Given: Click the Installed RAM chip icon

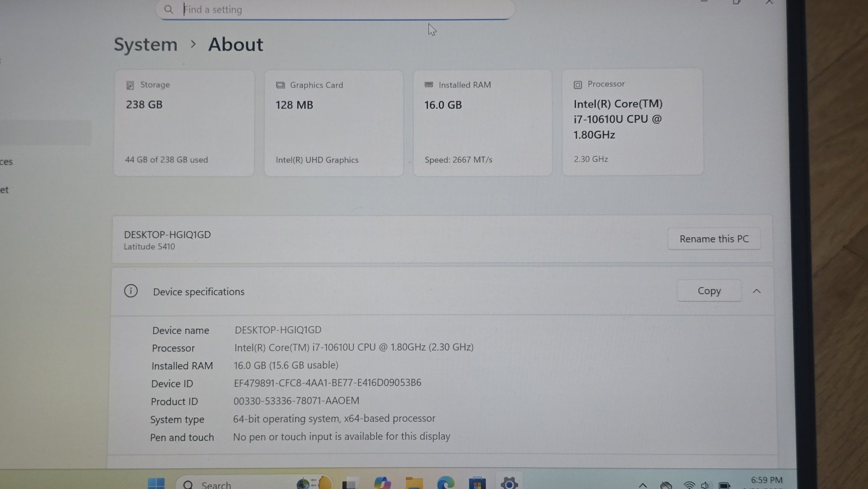Looking at the screenshot, I should tap(429, 85).
